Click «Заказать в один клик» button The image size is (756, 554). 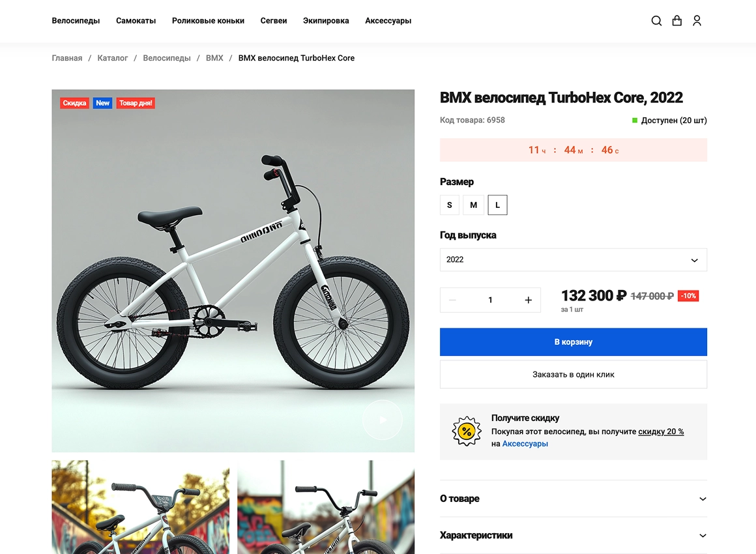tap(573, 375)
